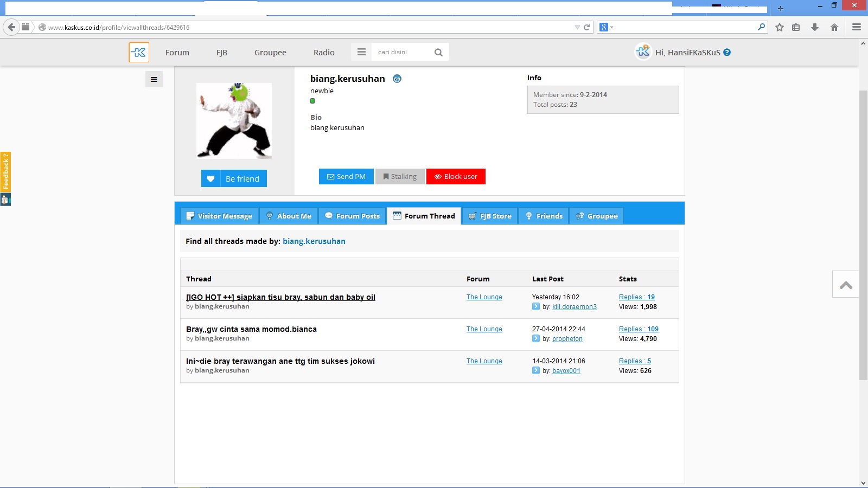
Task: Click the browser home icon
Action: (x=834, y=27)
